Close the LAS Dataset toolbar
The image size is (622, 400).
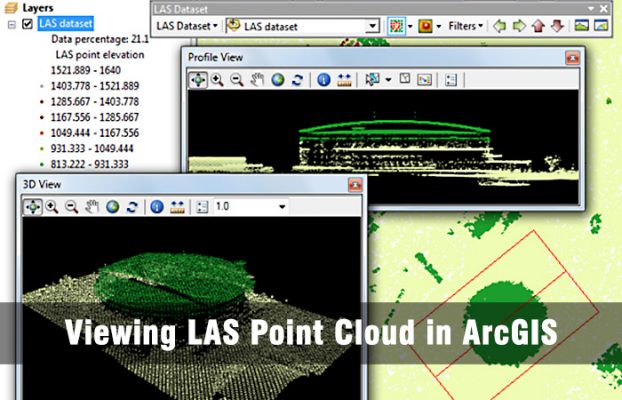(x=604, y=8)
